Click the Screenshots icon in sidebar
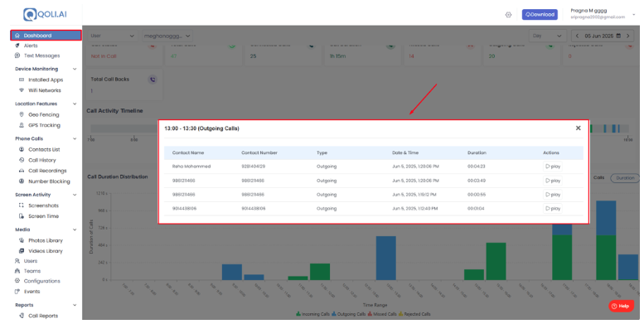Viewport: 644px width, 324px height. [x=22, y=206]
